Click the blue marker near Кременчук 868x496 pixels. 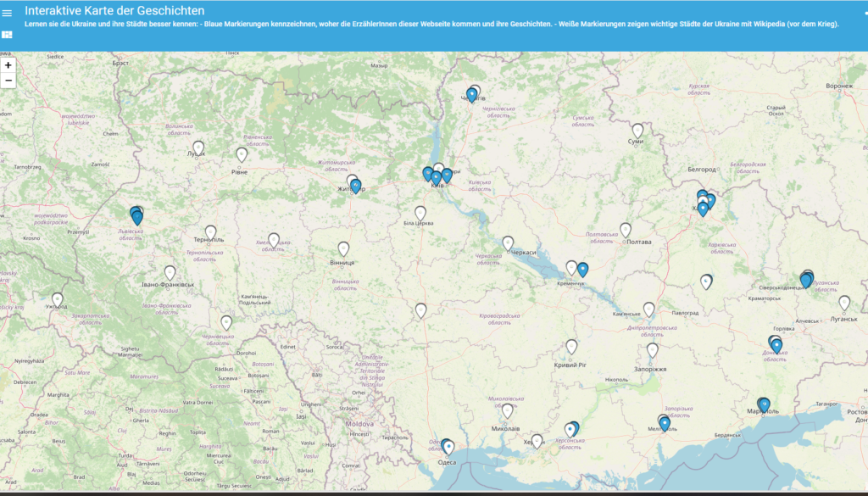pos(583,270)
